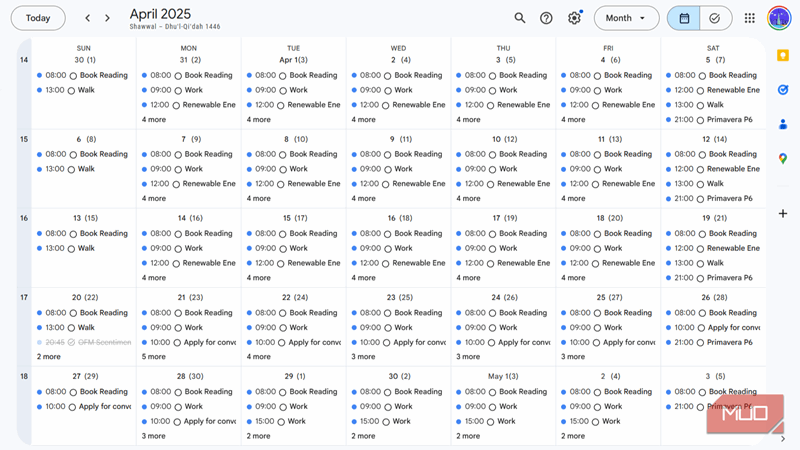Screen dimensions: 800x450
Task: Go to the next month
Action: [108, 18]
